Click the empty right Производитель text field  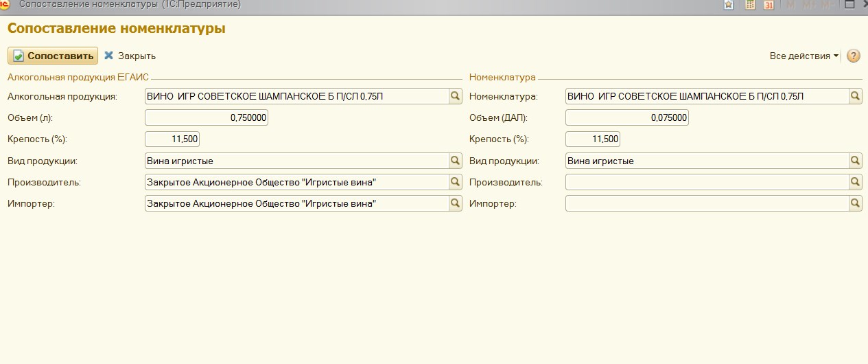point(707,182)
